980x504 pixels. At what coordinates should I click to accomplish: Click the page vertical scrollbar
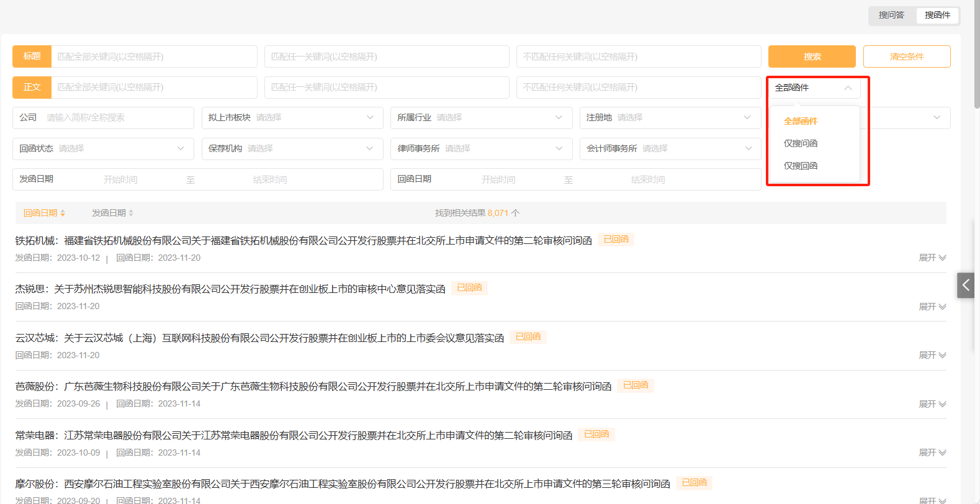[x=977, y=55]
